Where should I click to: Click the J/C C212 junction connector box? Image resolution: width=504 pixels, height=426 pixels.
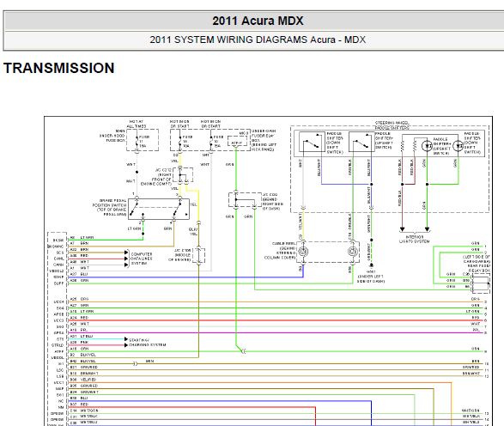[x=183, y=175]
